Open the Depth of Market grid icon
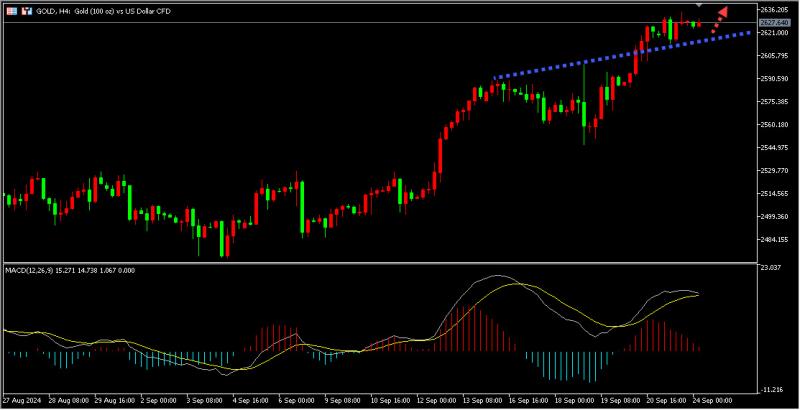 pos(11,11)
